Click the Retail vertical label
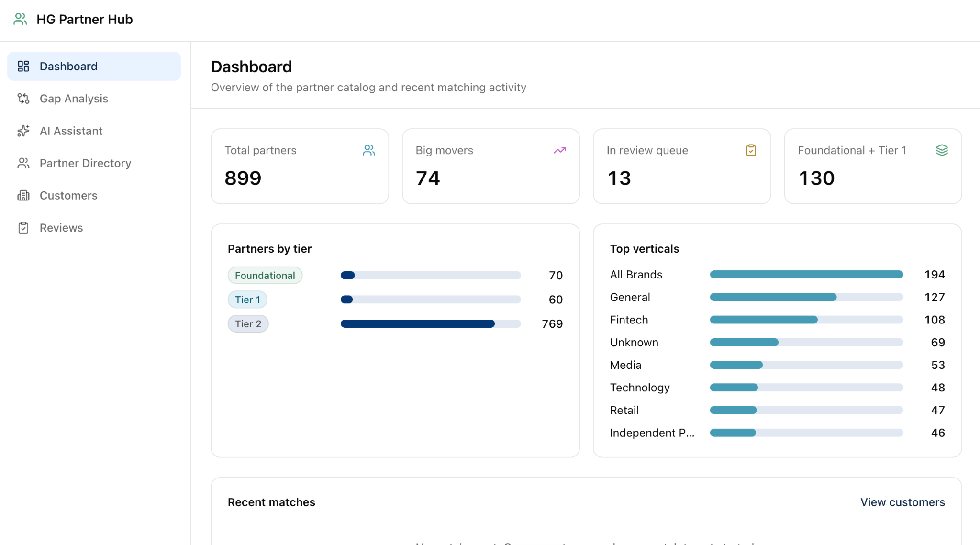This screenshot has height=545, width=980. coord(624,410)
